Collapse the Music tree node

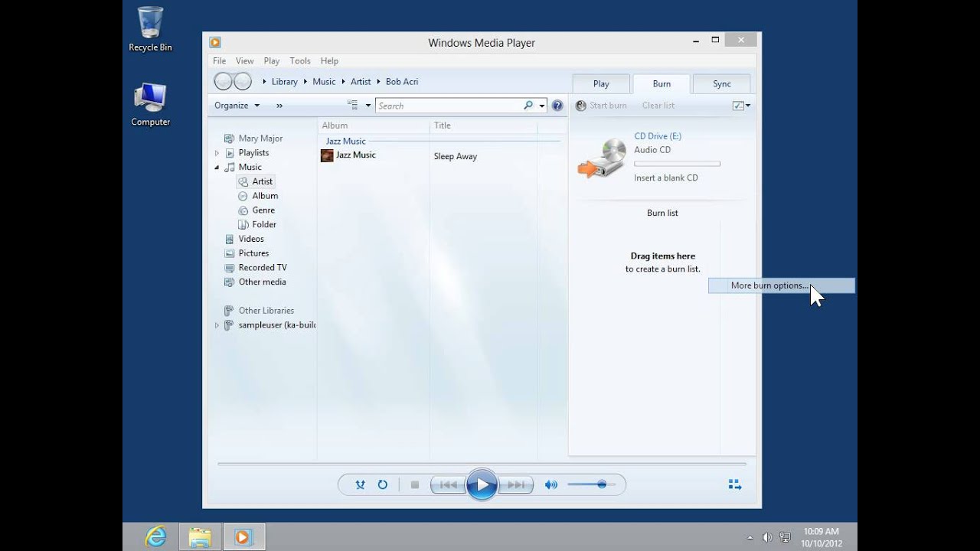coord(217,167)
